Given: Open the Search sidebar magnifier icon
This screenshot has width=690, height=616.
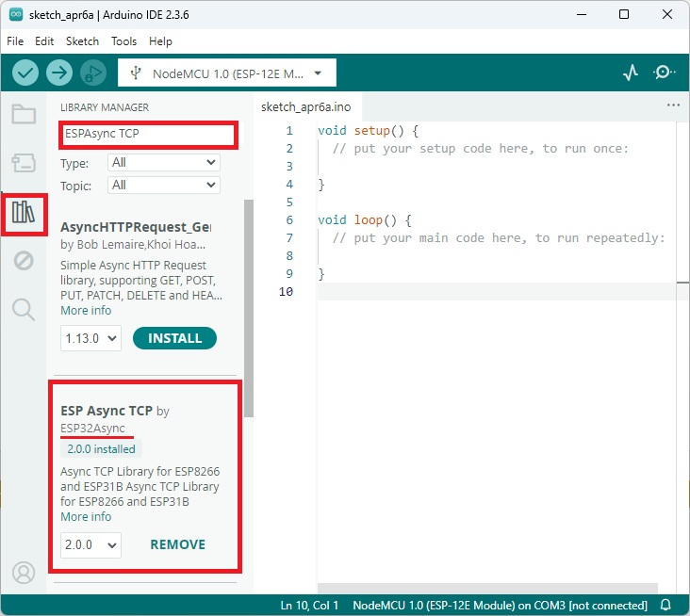Looking at the screenshot, I should click(x=24, y=310).
